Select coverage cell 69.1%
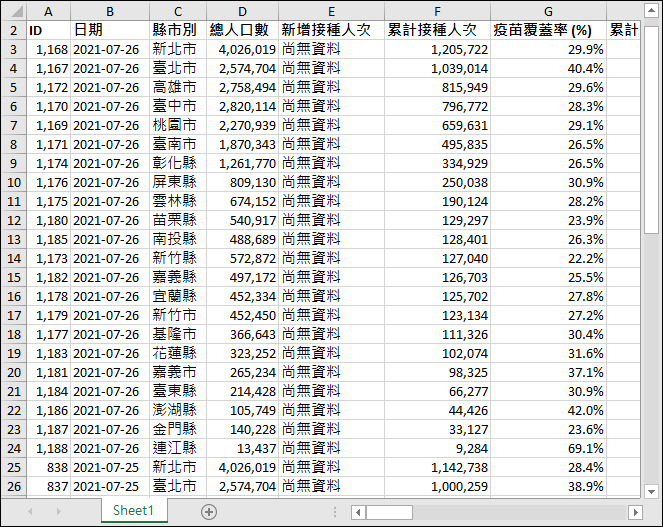The image size is (663, 527). click(x=548, y=448)
